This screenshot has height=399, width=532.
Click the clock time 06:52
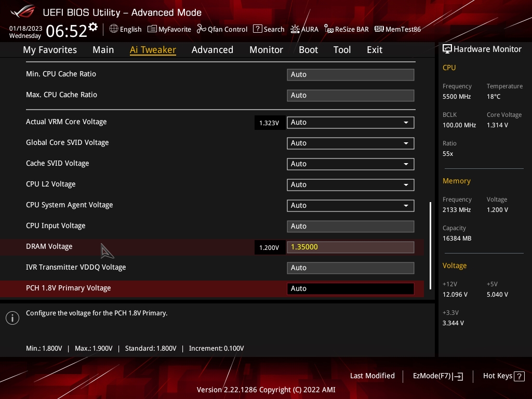click(x=66, y=31)
